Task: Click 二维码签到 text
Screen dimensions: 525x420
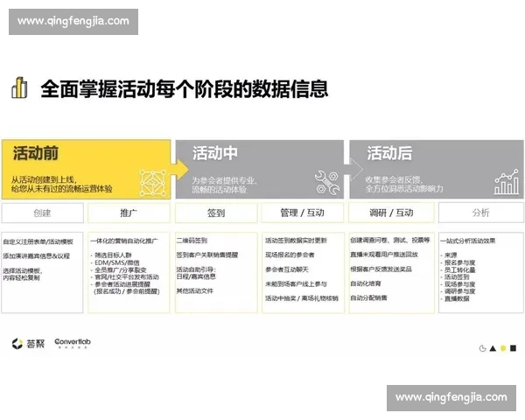Action: pyautogui.click(x=192, y=241)
